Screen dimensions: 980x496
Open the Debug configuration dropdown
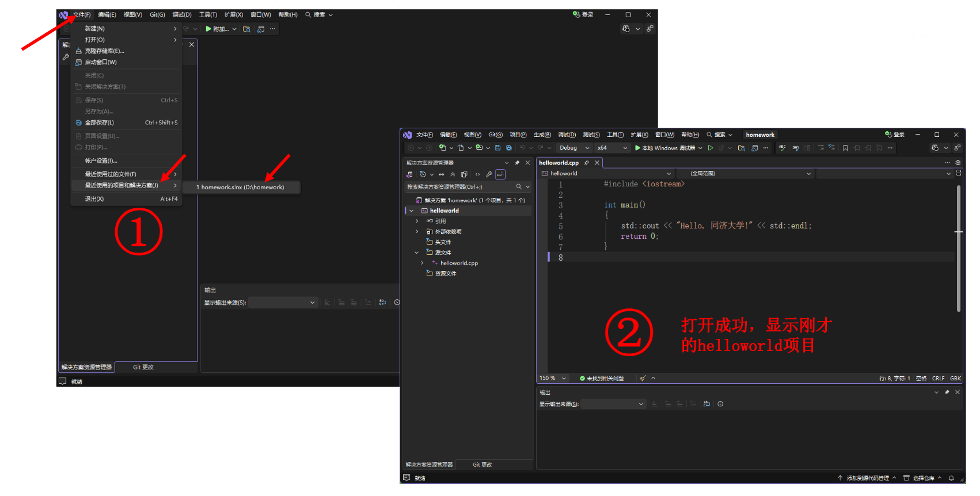[574, 148]
